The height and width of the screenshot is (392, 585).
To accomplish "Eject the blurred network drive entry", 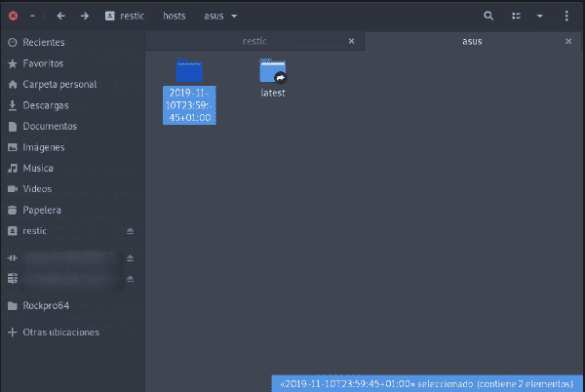I will (x=130, y=279).
